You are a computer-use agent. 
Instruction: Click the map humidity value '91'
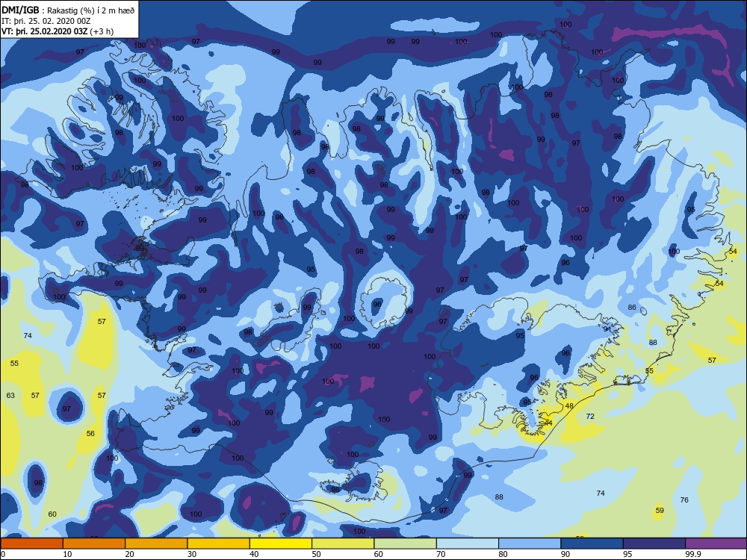[x=607, y=329]
